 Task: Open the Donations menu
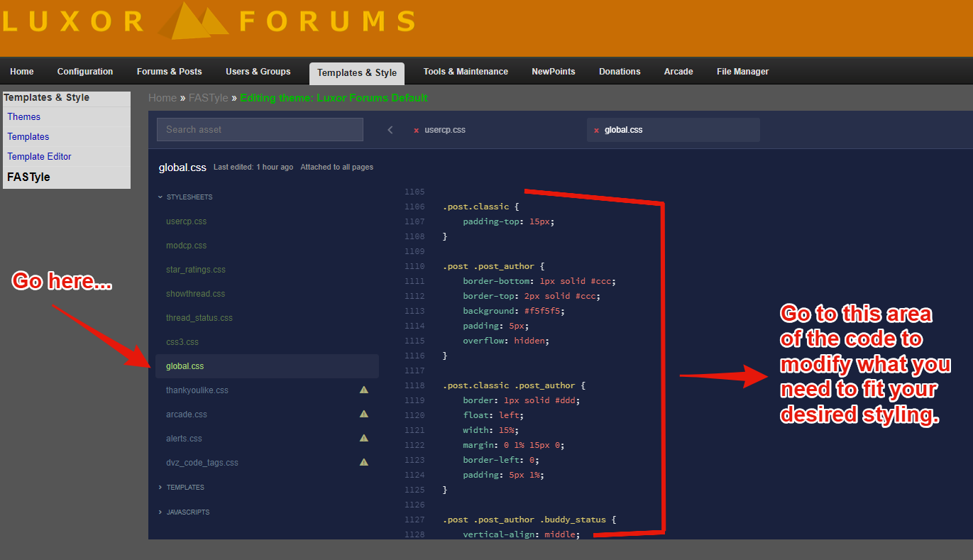pyautogui.click(x=620, y=72)
